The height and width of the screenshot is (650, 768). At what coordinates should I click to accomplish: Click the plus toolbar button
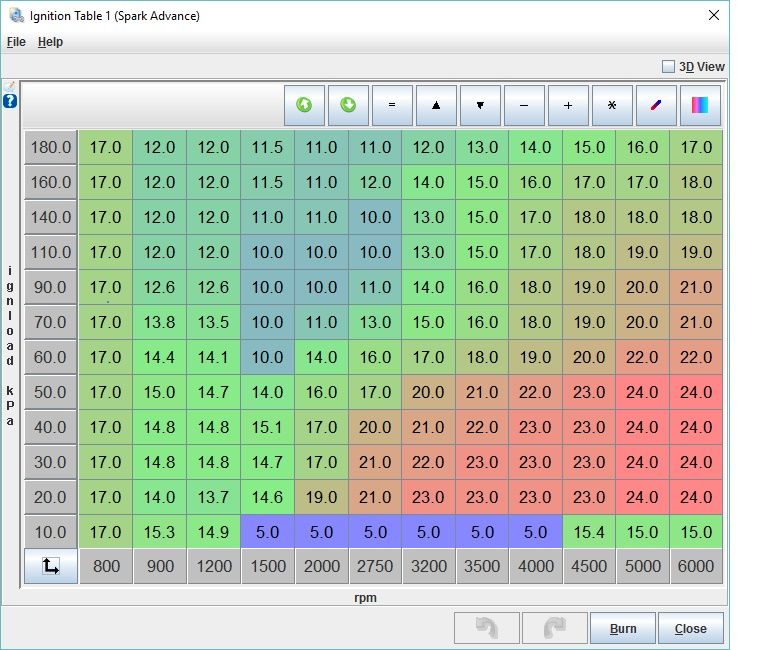point(568,105)
